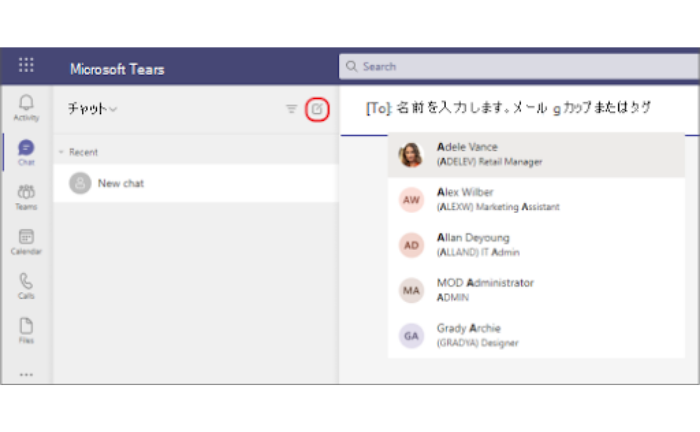
Task: Choose MOD Administrator suggestion
Action: (536, 290)
